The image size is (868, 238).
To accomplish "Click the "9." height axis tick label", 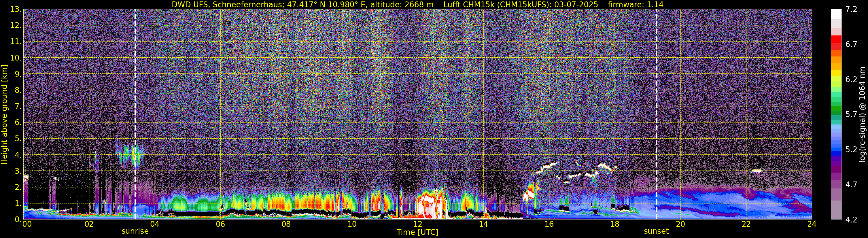I will (x=18, y=74).
